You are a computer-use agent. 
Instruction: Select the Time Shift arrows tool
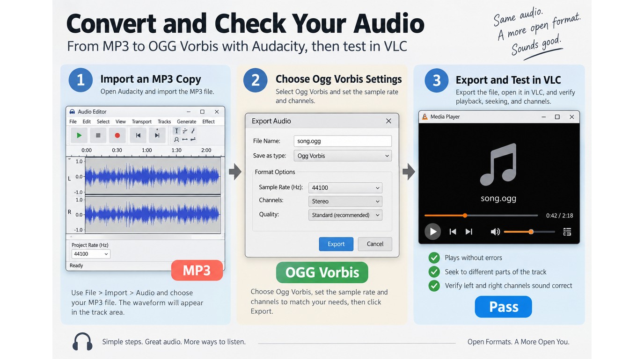(185, 139)
